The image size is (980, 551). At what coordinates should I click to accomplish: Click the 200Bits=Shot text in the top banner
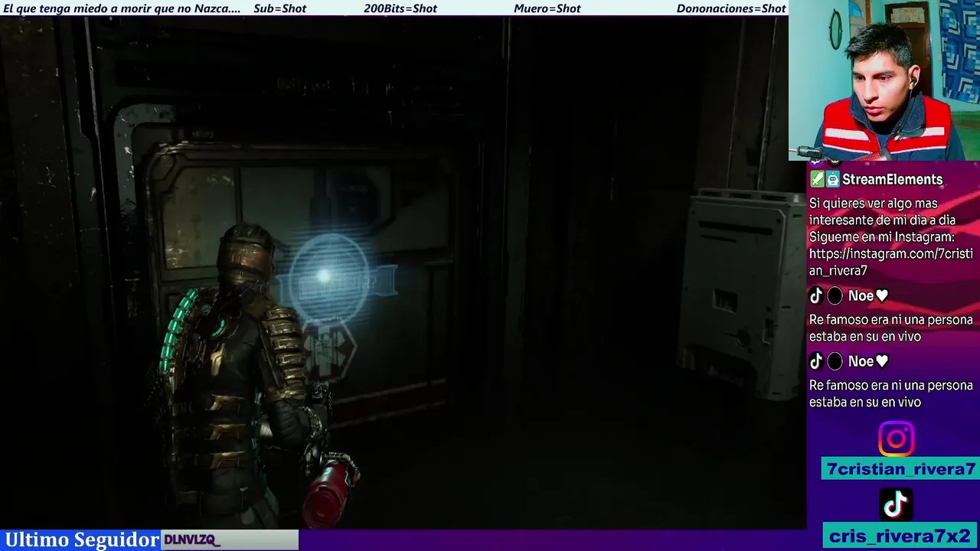click(x=400, y=8)
